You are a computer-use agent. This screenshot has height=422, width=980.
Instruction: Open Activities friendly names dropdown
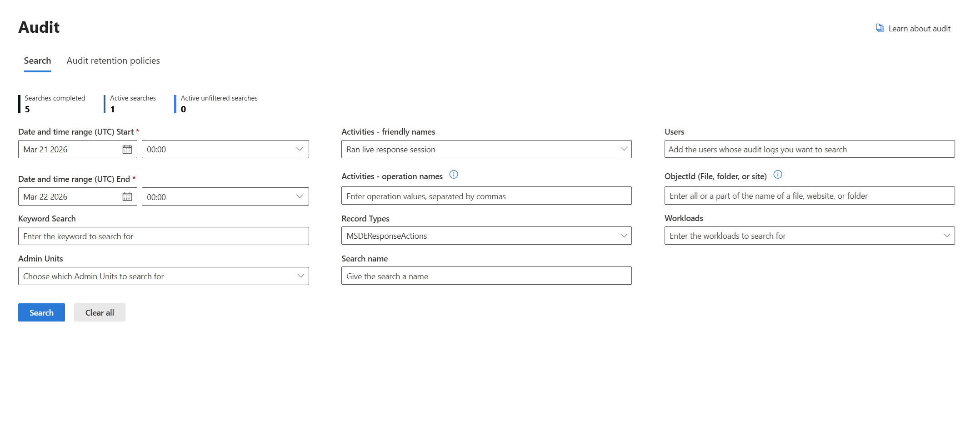(x=624, y=149)
